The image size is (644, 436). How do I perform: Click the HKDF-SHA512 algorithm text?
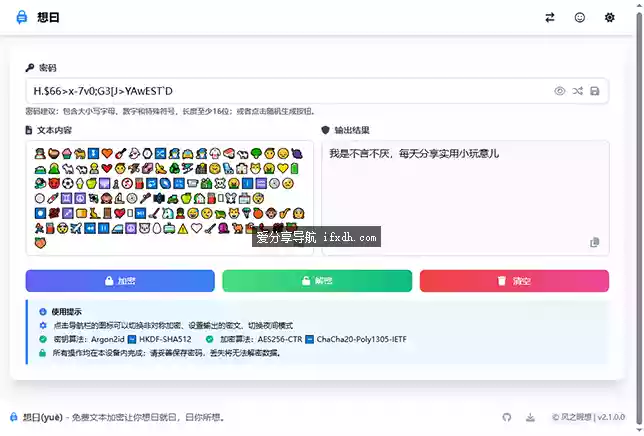point(165,339)
